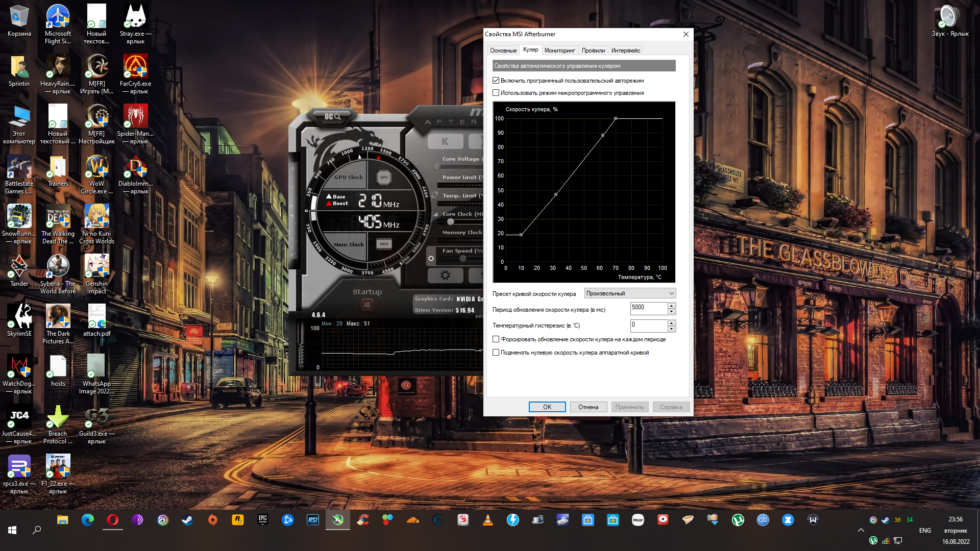Click the Отмена button
Image resolution: width=980 pixels, height=551 pixels.
588,407
